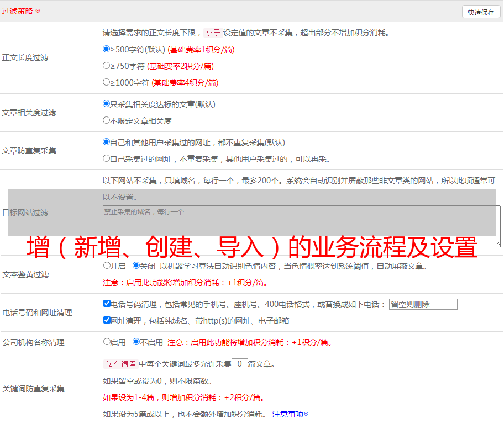Click the 留空则删除 replacement phone field

(x=423, y=304)
